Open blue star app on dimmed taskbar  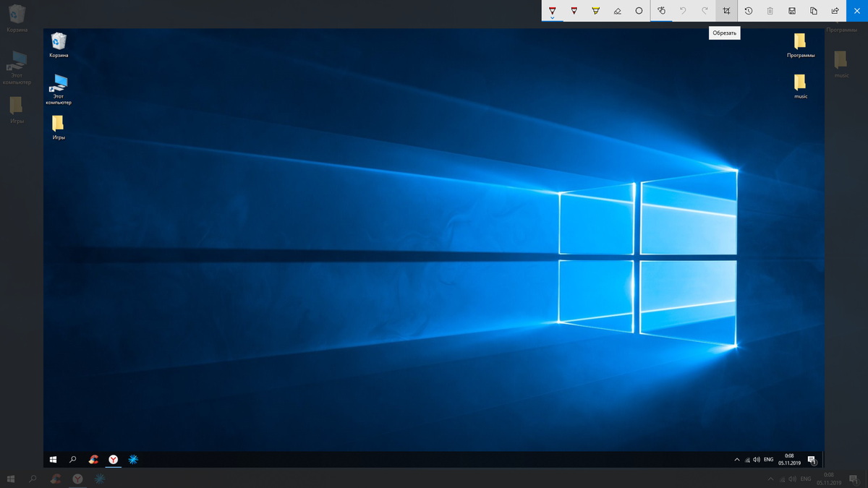pyautogui.click(x=99, y=479)
